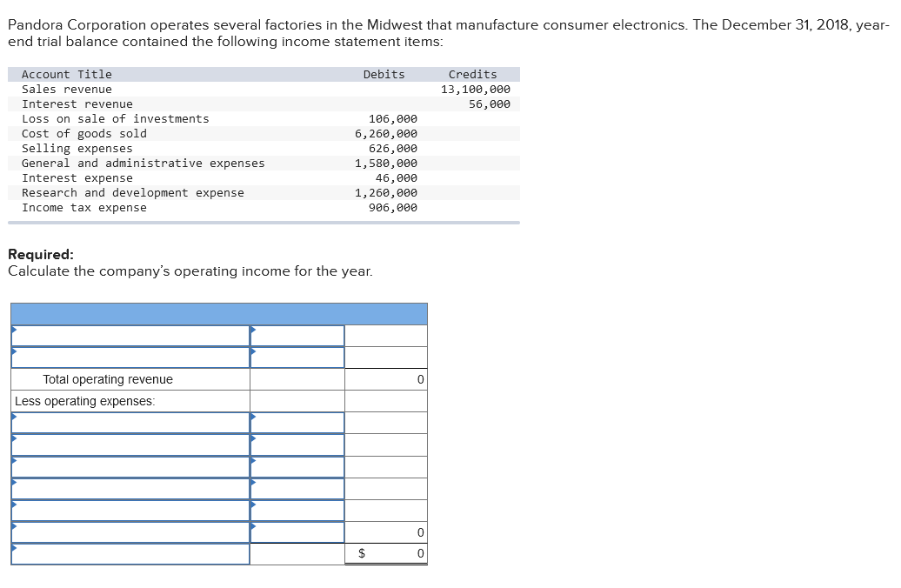The height and width of the screenshot is (588, 901).
Task: Click the amount field of the second operating expense row
Action: pos(297,444)
